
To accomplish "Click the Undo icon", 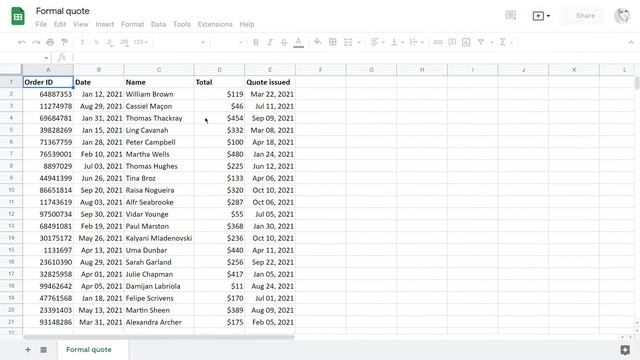I will pyautogui.click(x=22, y=42).
